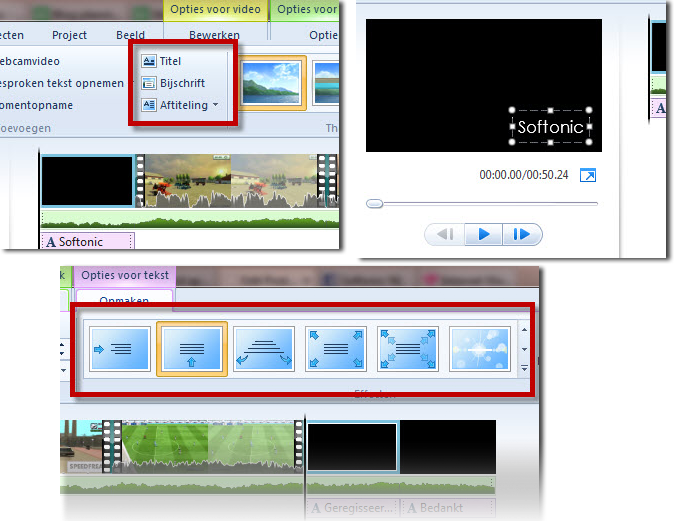Select the Opties voor tekst tab
This screenshot has height=521, width=680.
[125, 275]
